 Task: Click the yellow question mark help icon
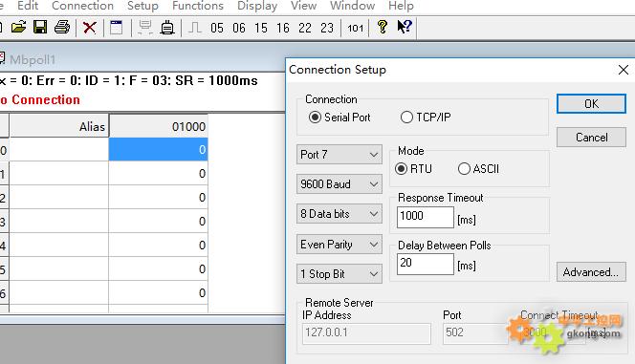point(382,27)
